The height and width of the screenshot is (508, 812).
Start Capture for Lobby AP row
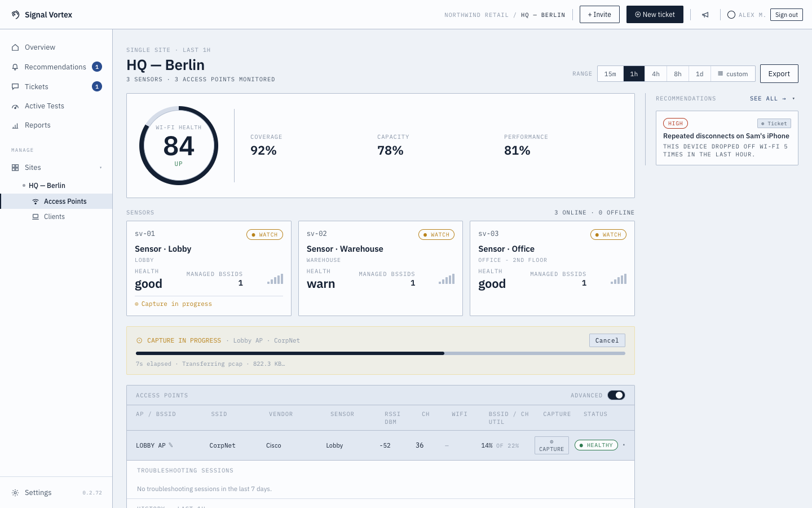pyautogui.click(x=551, y=445)
